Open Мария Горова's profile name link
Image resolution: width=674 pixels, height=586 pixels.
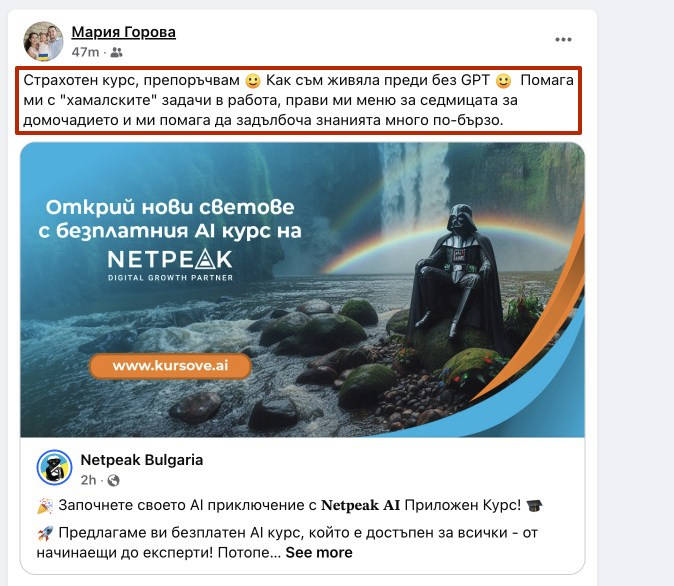[x=123, y=32]
